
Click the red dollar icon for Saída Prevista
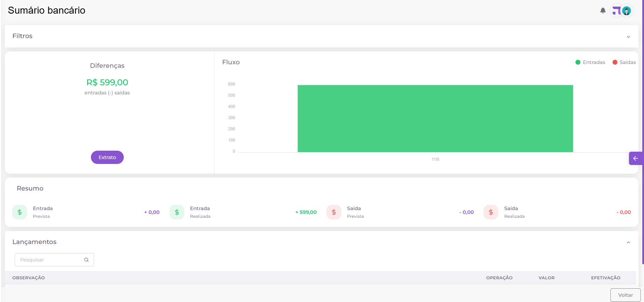coord(334,212)
